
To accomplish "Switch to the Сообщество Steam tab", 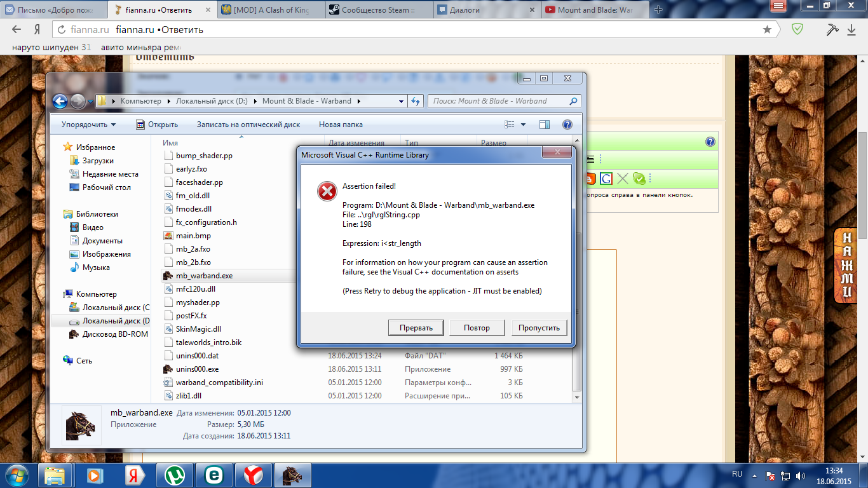I will point(378,10).
